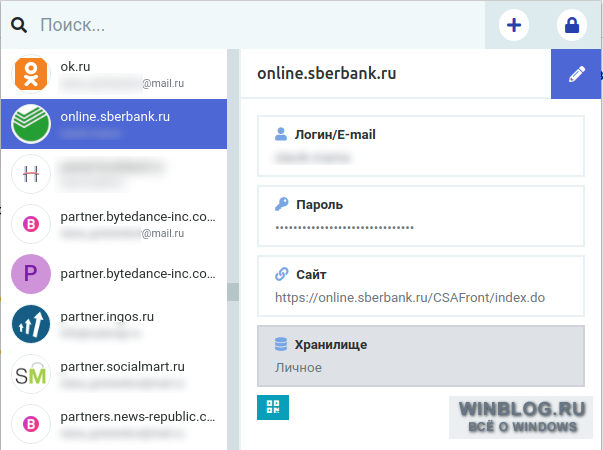Image resolution: width=603 pixels, height=450 pixels.
Task: Open the https://online.sberbank.ru/CSAFront/index.do link
Action: coord(410,298)
